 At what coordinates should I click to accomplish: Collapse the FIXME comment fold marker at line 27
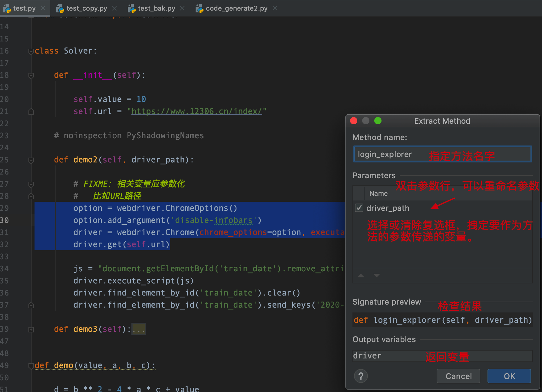31,184
